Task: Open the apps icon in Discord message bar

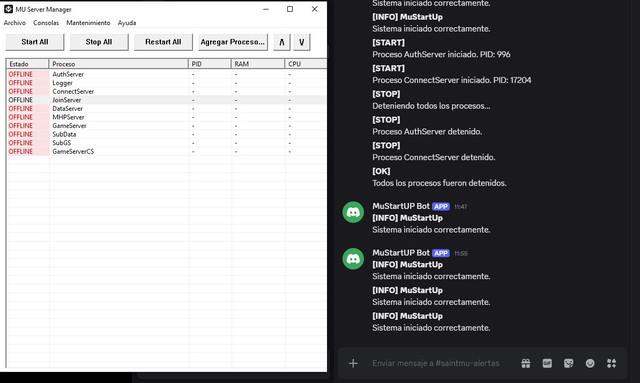Action: [x=611, y=363]
